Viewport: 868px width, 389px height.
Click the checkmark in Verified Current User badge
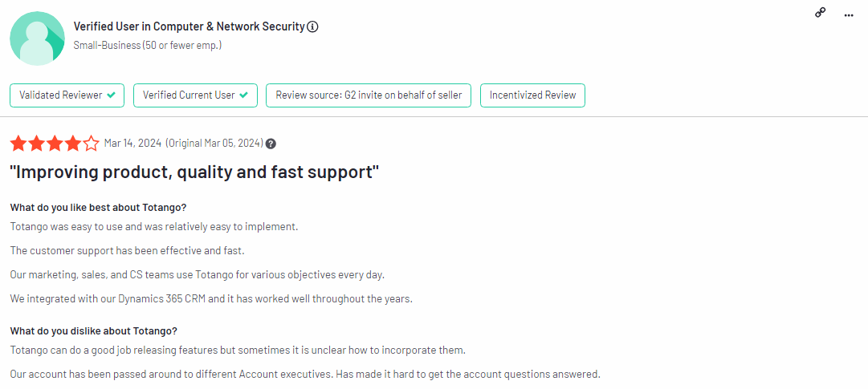[x=243, y=95]
